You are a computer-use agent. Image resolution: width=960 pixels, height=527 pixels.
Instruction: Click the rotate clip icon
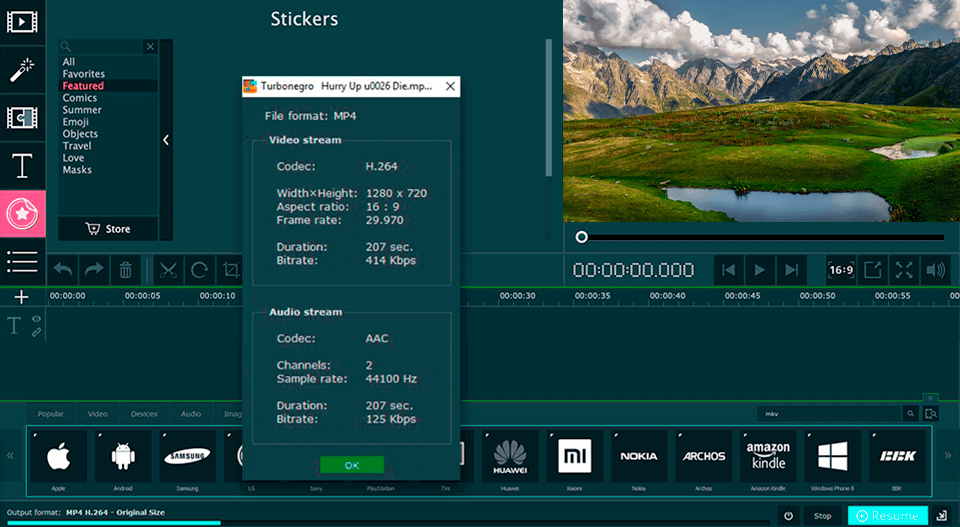pyautogui.click(x=200, y=270)
